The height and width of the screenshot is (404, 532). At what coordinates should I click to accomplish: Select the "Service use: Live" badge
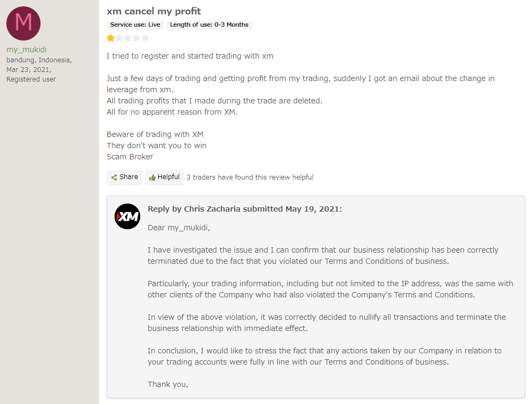[x=135, y=25]
